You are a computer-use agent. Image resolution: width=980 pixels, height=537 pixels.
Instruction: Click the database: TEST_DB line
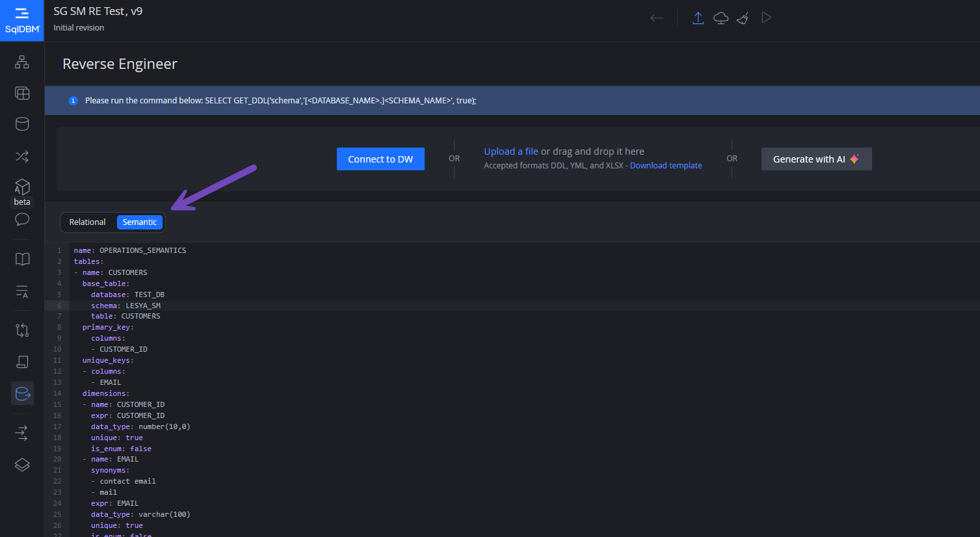(127, 295)
